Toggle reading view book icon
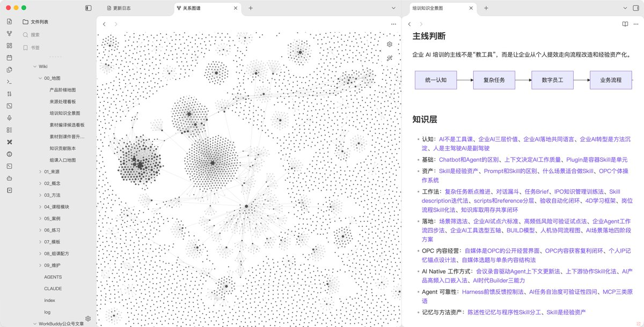The image size is (644, 327). (625, 24)
